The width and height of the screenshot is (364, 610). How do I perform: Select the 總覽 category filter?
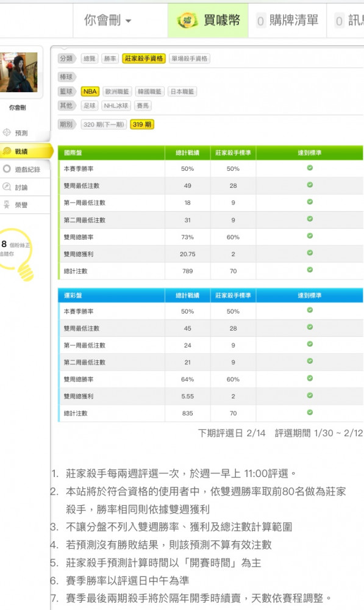tap(90, 59)
